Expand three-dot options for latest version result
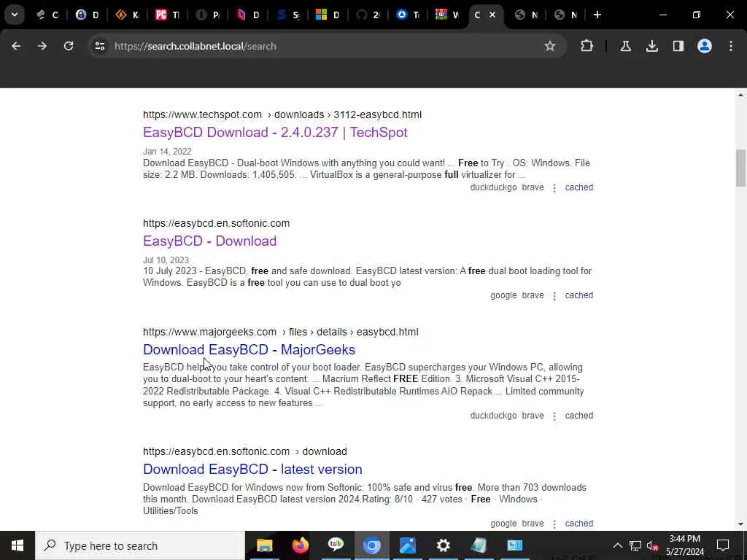The image size is (747, 560). [x=554, y=524]
